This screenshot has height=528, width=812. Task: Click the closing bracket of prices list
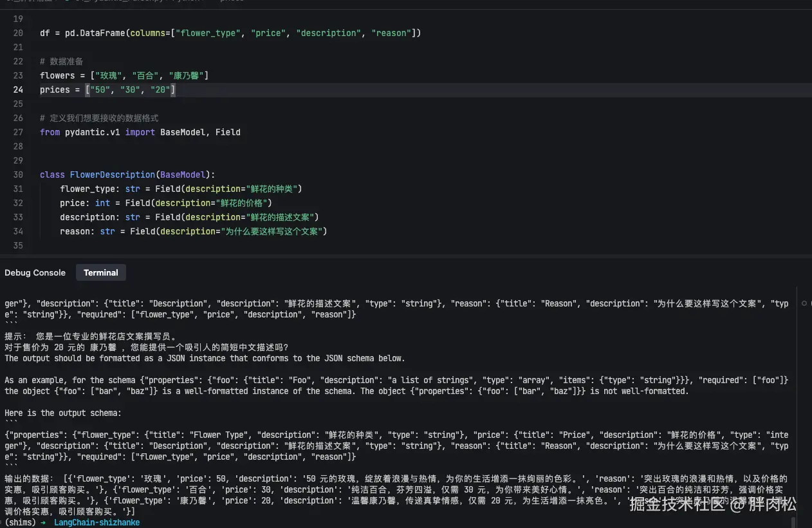[x=172, y=90]
